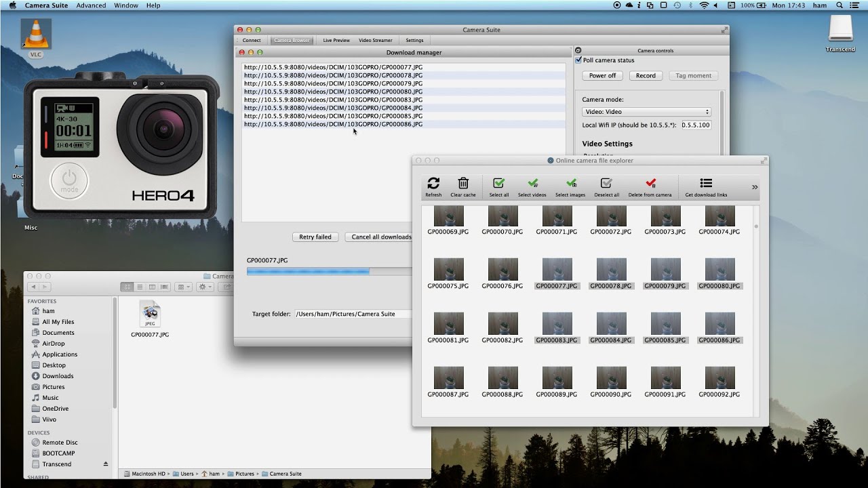This screenshot has width=868, height=488.
Task: Open Pictures in Finder sidebar
Action: 53,387
